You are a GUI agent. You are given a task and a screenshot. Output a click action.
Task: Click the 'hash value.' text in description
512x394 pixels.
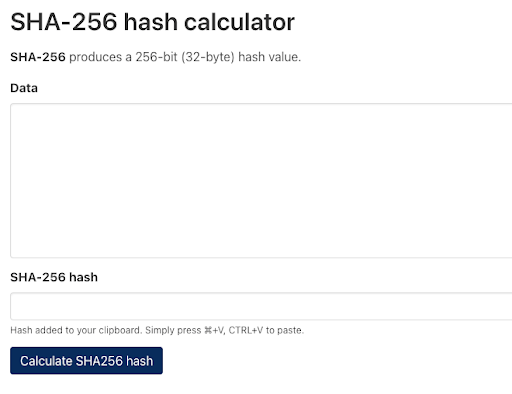269,57
